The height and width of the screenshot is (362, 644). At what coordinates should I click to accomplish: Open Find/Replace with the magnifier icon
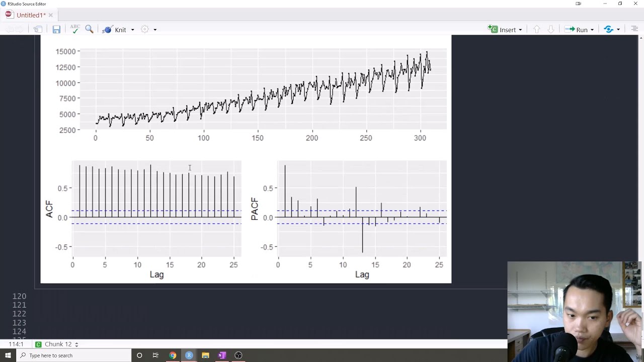click(x=89, y=29)
